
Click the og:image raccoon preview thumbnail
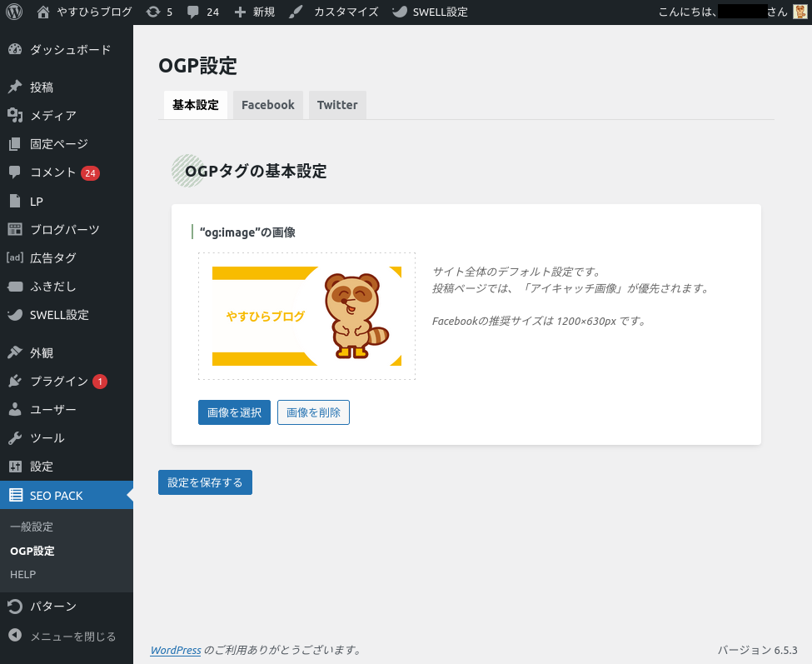[306, 317]
